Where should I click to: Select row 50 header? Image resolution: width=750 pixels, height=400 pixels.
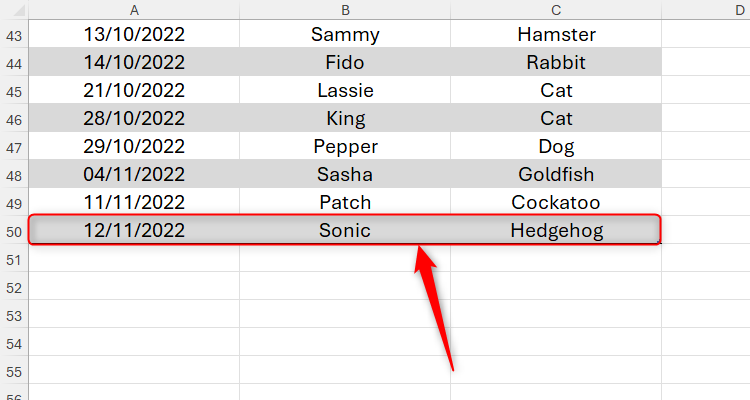point(14,232)
